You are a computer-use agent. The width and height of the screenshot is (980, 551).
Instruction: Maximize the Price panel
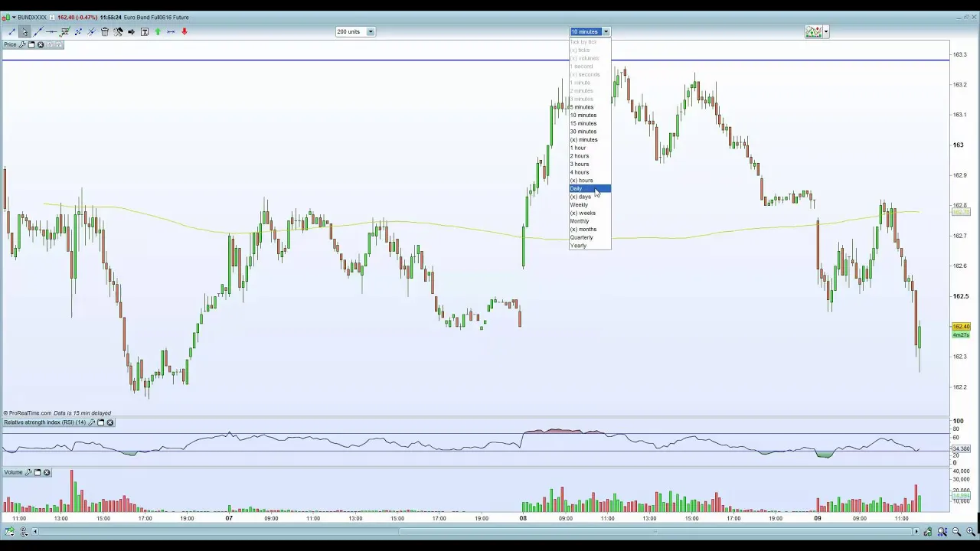(x=31, y=44)
